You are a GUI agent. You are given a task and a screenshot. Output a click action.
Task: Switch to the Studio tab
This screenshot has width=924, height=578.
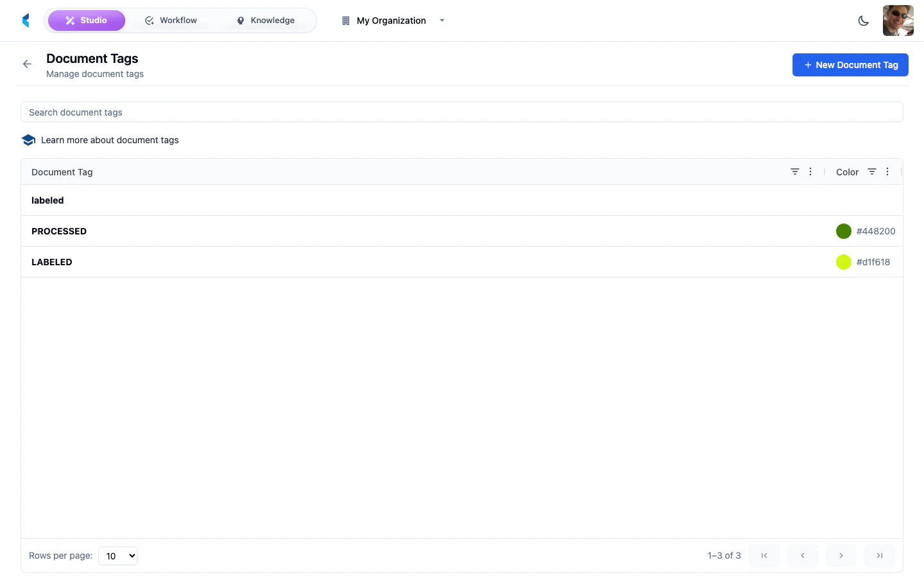[87, 20]
